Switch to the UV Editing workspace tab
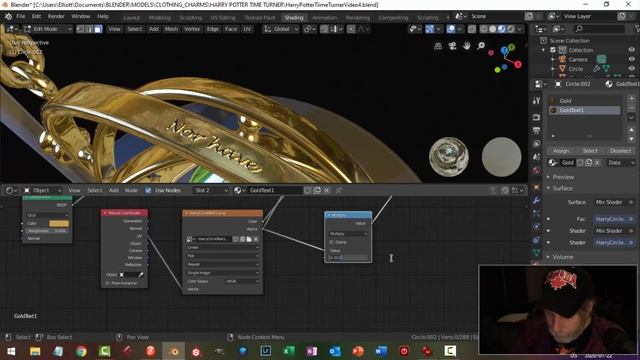640x360 pixels. (x=223, y=18)
